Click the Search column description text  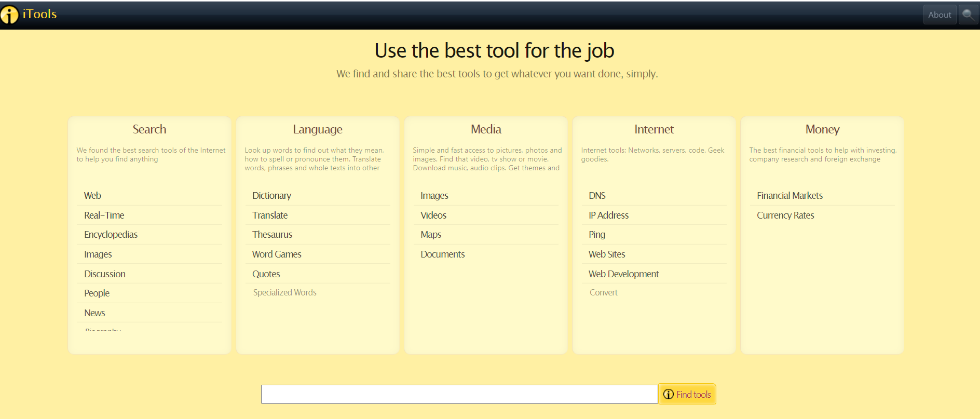151,155
